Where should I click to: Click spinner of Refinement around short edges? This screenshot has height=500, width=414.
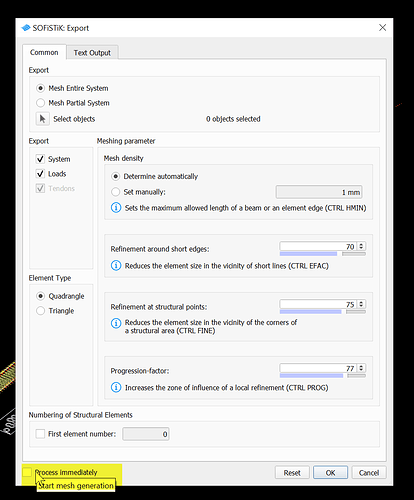pos(361,246)
